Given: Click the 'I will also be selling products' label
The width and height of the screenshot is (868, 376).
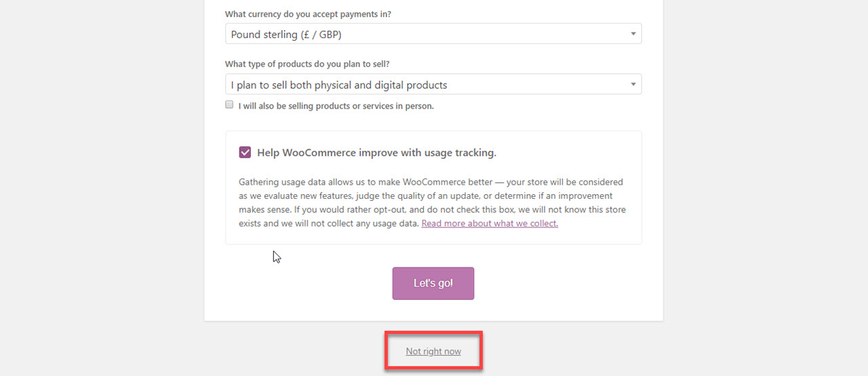Looking at the screenshot, I should pos(336,106).
